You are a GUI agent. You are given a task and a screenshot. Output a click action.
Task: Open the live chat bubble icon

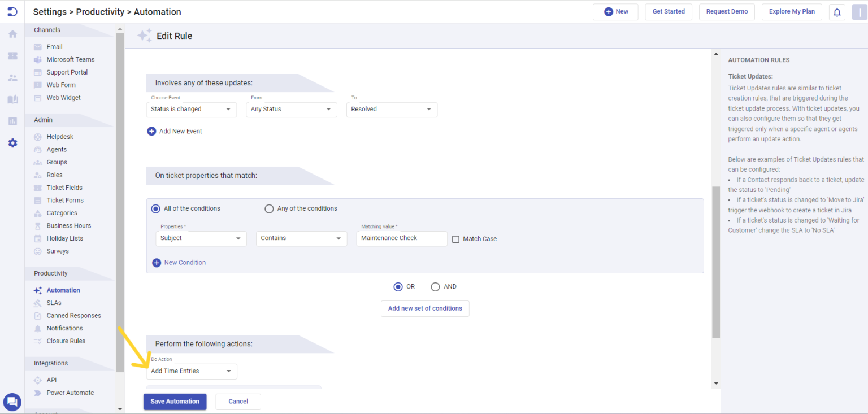pyautogui.click(x=12, y=402)
